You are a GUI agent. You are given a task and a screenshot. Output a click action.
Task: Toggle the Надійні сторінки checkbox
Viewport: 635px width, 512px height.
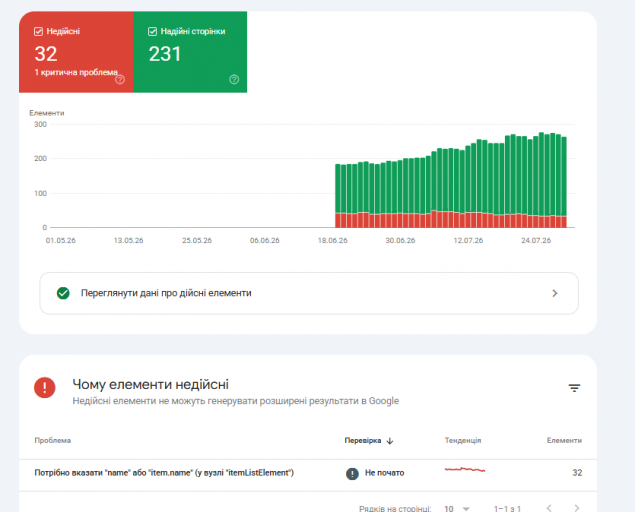152,32
